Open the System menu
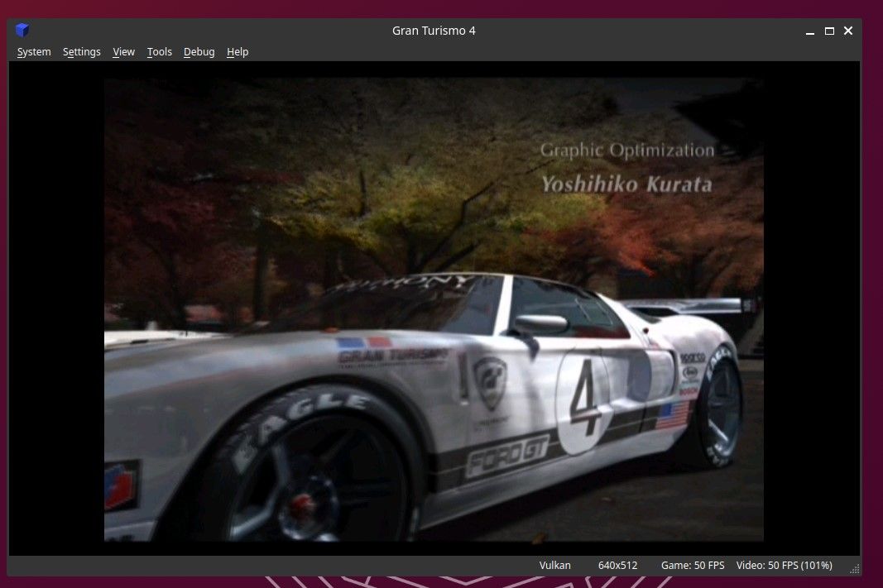 pos(34,52)
